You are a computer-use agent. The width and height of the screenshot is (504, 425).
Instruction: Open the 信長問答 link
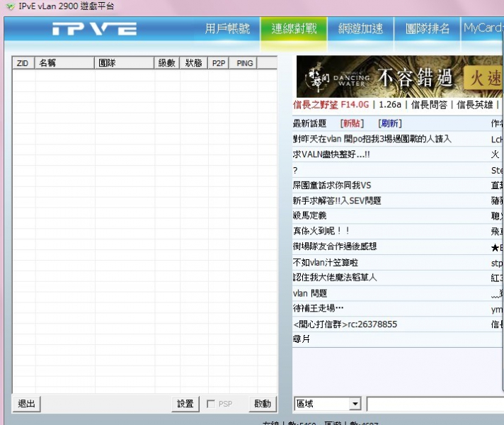point(429,105)
